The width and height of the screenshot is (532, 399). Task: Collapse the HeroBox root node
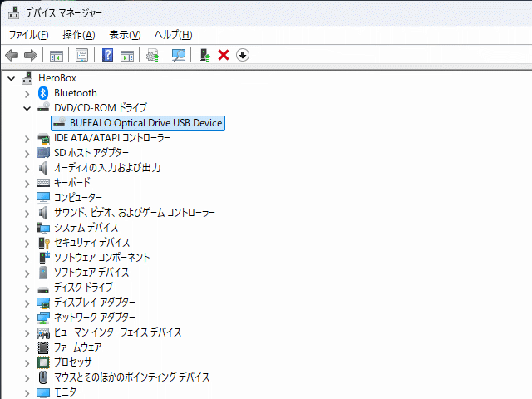click(12, 78)
